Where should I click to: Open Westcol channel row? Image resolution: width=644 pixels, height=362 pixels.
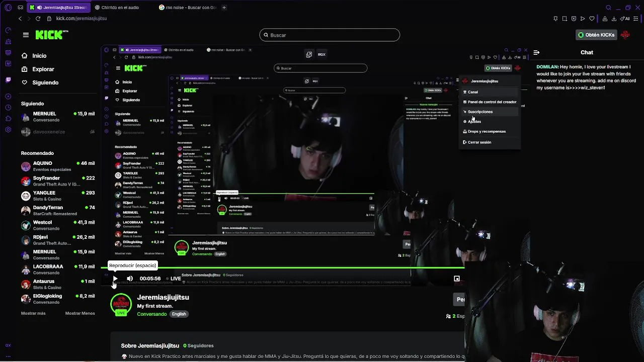tap(58, 225)
